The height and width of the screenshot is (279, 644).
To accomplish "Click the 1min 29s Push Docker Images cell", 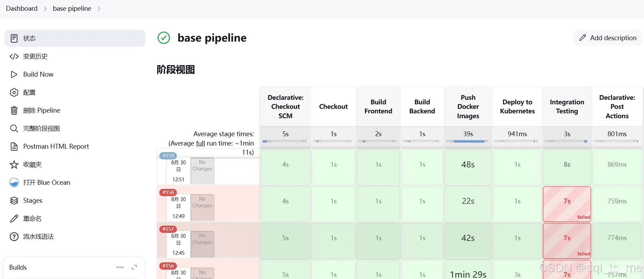I will point(468,270).
